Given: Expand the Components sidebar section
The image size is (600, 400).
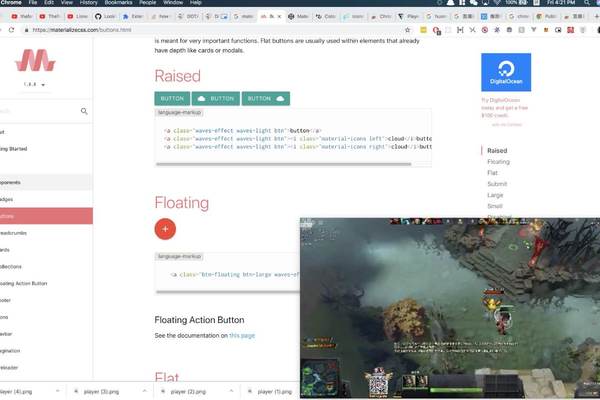Looking at the screenshot, I should pos(46,183).
